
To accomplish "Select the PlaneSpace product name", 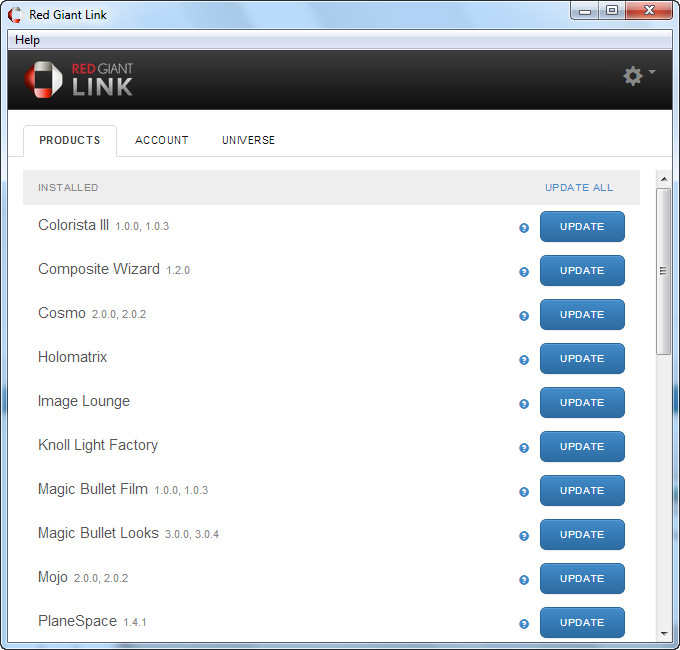I will point(78,621).
